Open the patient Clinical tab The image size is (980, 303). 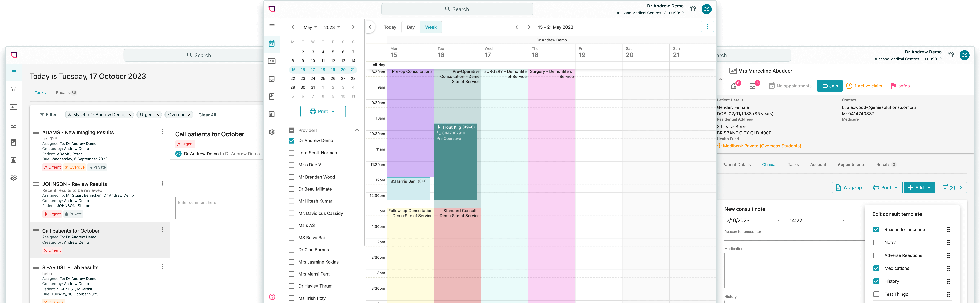tap(769, 165)
